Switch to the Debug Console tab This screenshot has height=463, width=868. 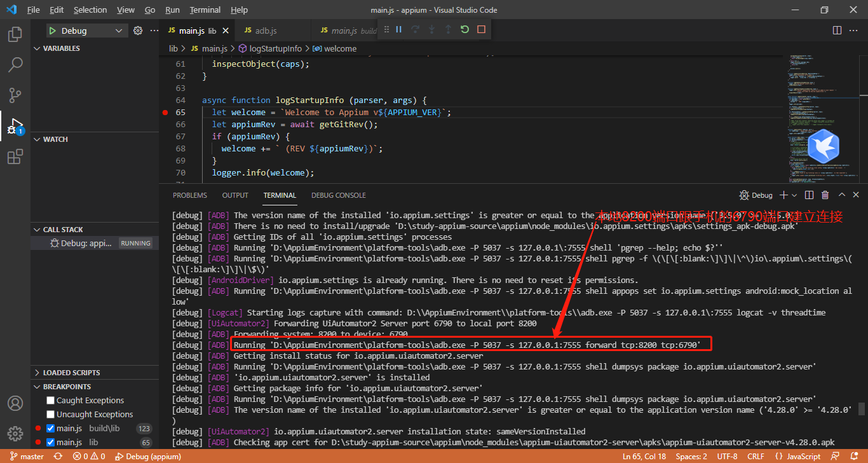pos(338,195)
